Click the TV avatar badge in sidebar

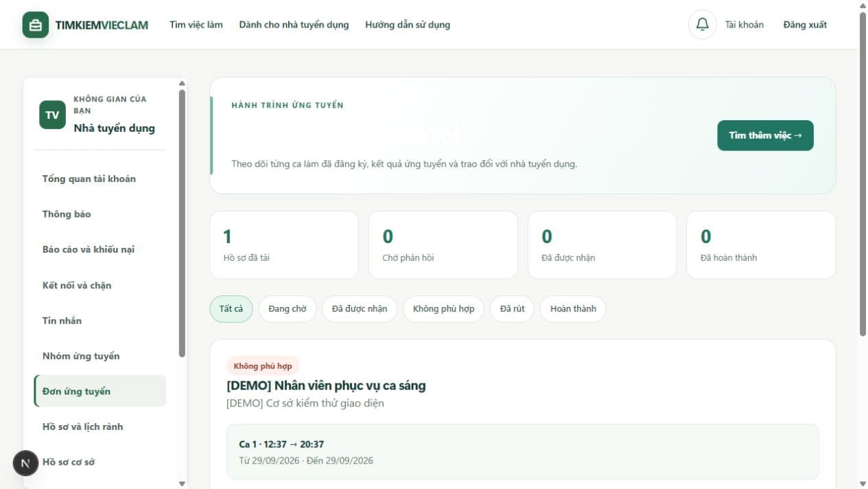click(52, 115)
